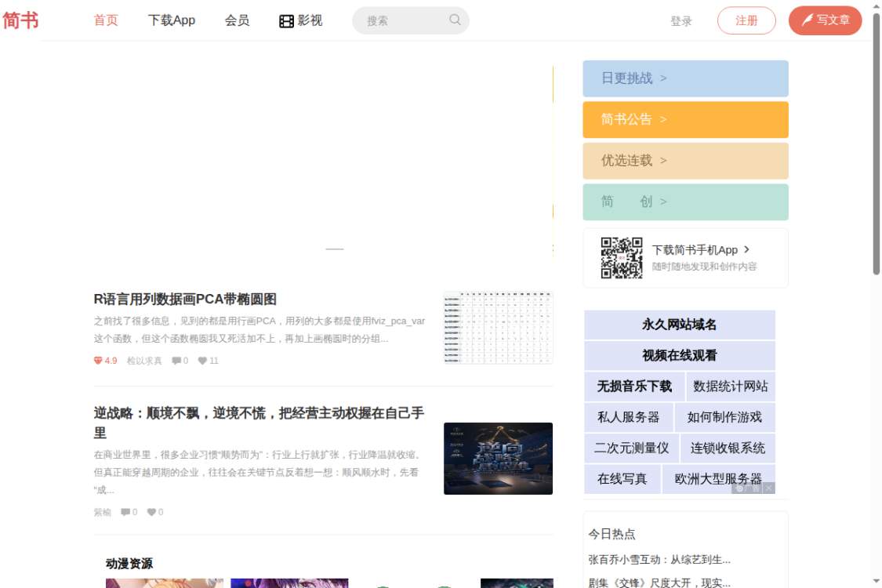Click the chevron after 下载简书手机App
882x588 pixels.
pos(746,249)
